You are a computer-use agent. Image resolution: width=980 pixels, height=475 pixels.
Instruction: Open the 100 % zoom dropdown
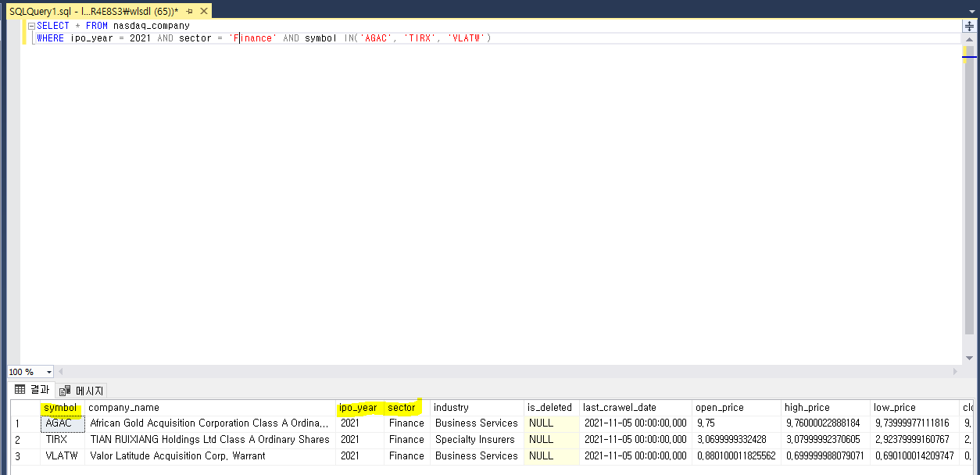[49, 372]
